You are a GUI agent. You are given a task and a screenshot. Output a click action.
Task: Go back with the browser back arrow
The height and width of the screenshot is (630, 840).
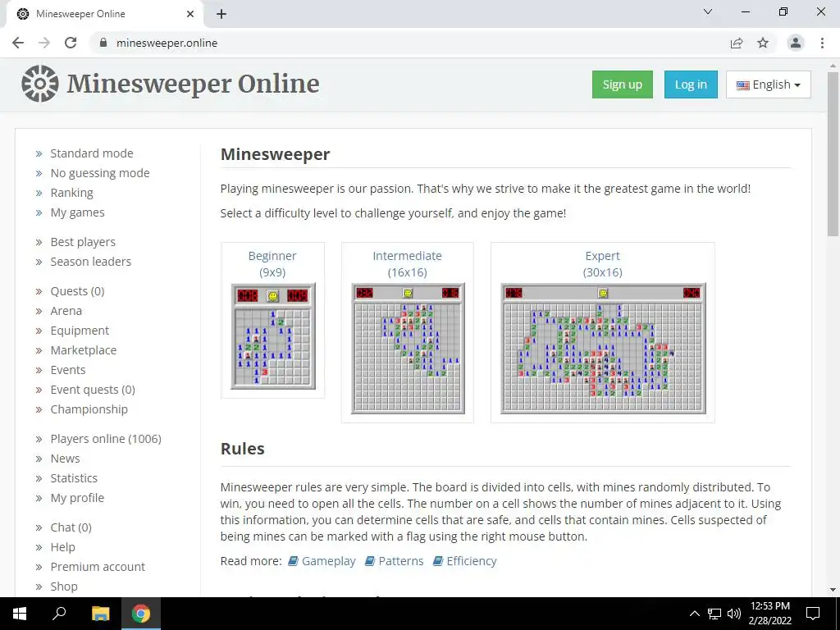click(18, 43)
